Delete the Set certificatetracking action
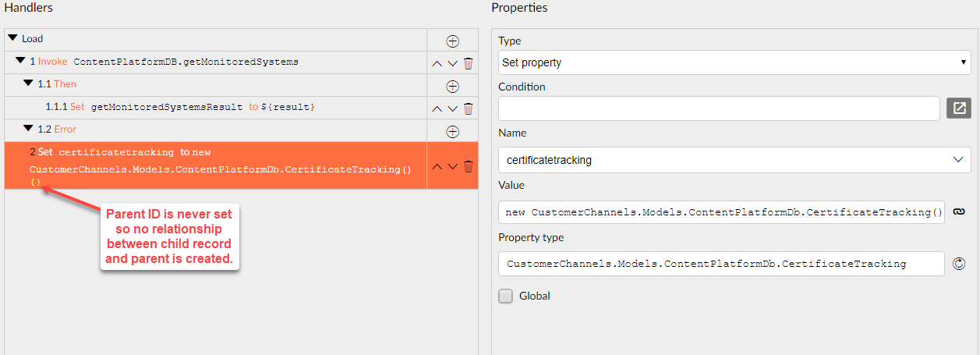This screenshot has height=355, width=980. [469, 166]
